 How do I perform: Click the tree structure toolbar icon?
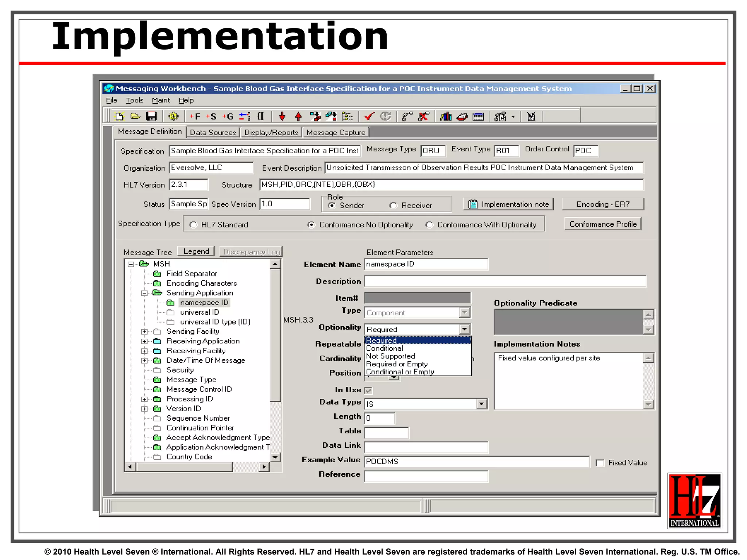[x=347, y=116]
